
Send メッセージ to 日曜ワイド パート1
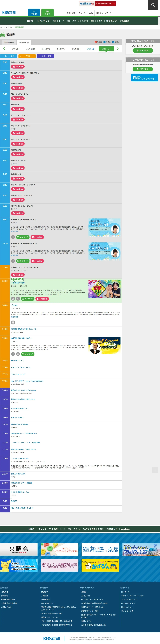23,237
